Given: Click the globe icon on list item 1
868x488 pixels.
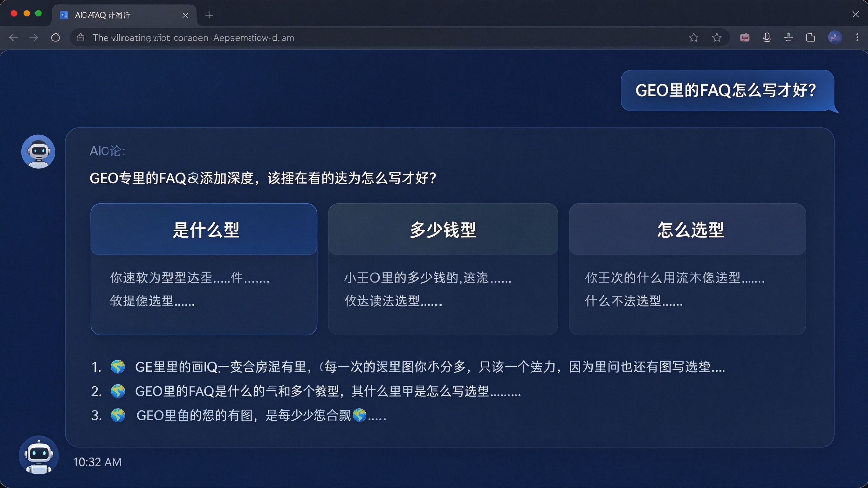Looking at the screenshot, I should tap(118, 367).
